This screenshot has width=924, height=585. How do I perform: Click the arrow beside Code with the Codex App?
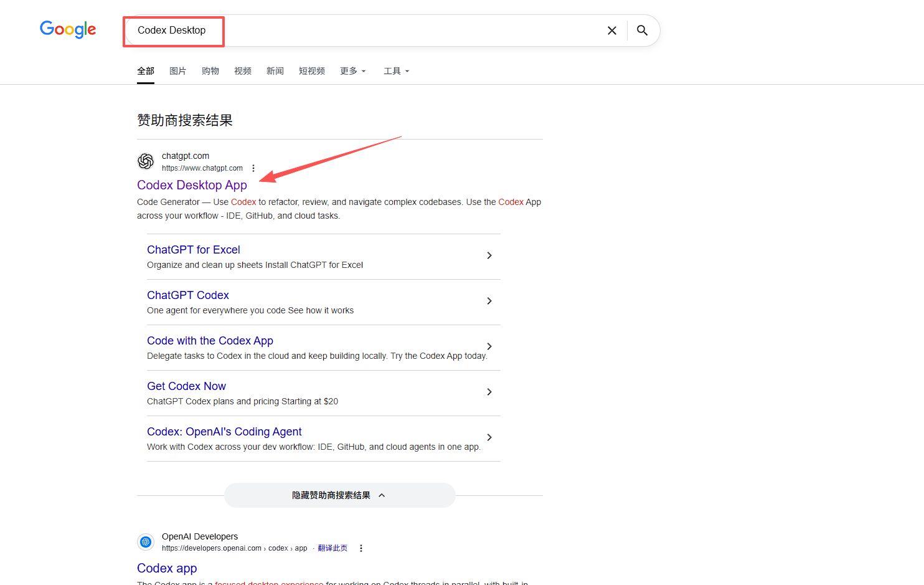(489, 346)
